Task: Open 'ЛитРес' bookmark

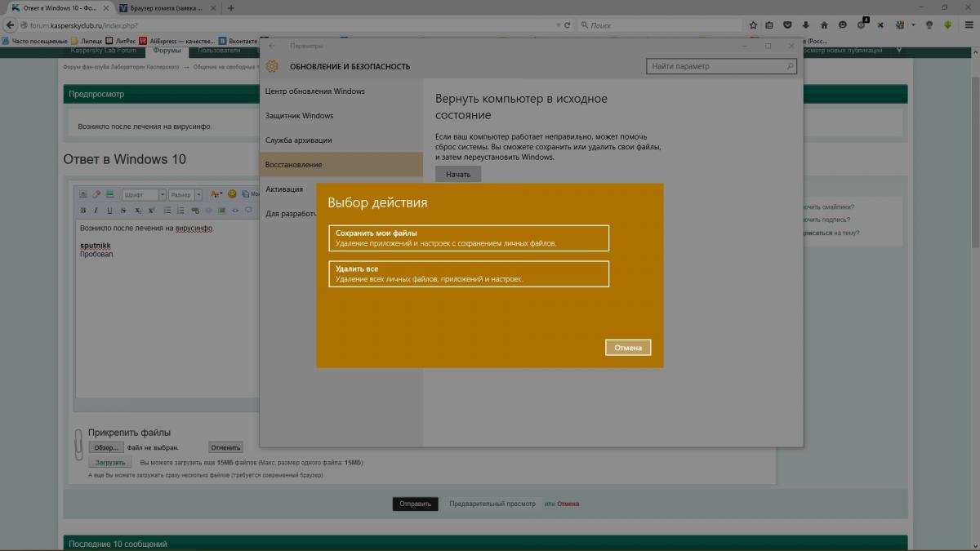Action: click(x=121, y=39)
